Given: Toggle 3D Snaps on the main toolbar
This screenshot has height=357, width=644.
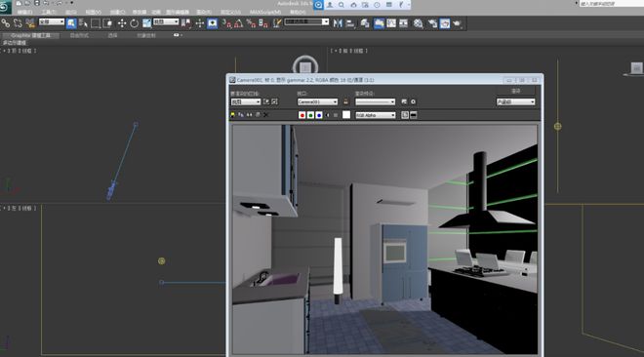Looking at the screenshot, I should pyautogui.click(x=226, y=23).
